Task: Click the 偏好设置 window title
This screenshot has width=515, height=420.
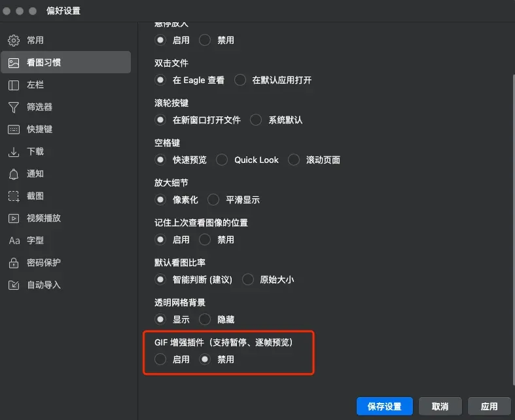Action: (63, 11)
